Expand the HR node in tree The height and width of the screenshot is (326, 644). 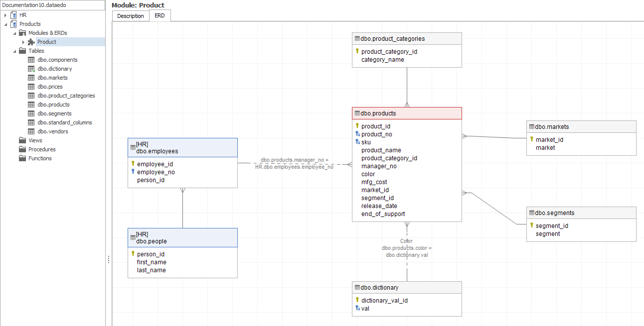click(5, 15)
